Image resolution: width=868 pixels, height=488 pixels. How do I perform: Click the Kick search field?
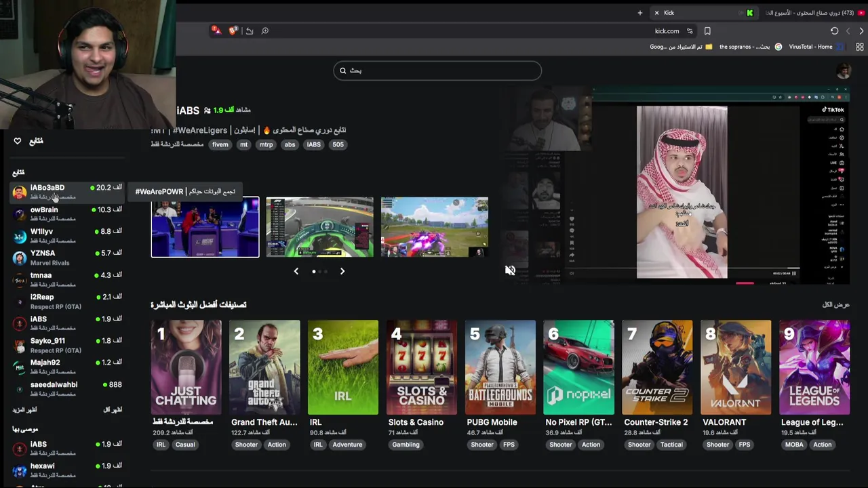coord(437,70)
